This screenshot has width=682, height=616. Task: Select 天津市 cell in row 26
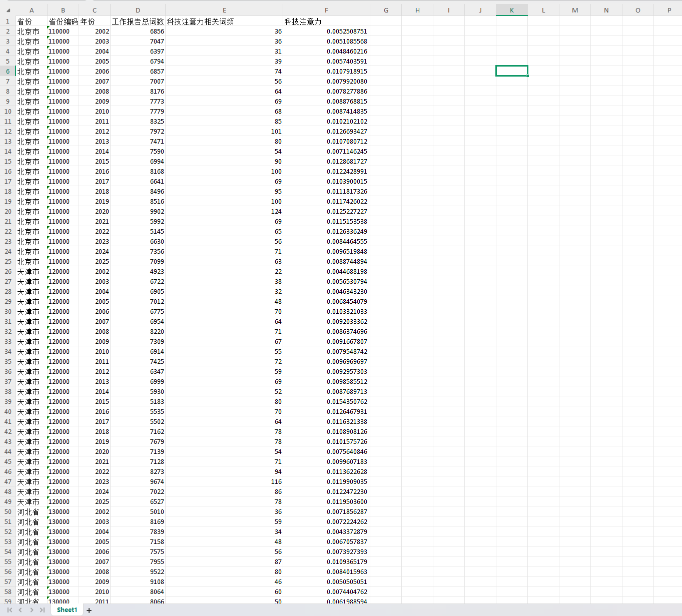click(32, 272)
